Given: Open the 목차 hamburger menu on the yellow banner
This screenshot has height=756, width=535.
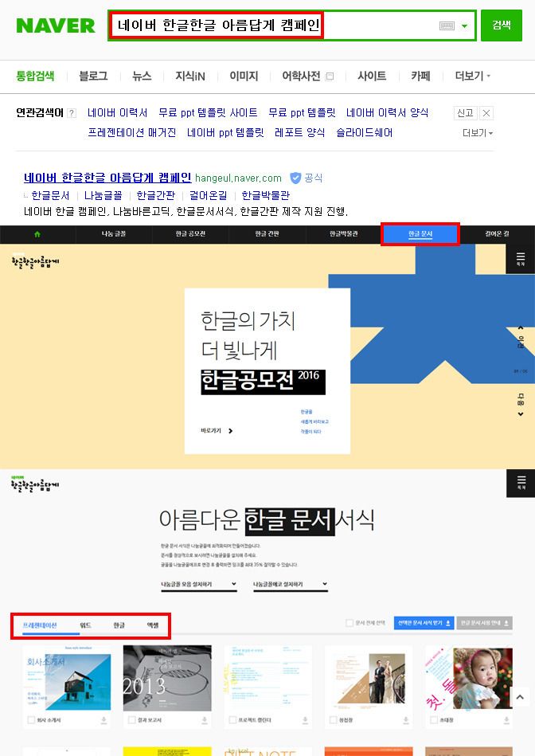Looking at the screenshot, I should click(521, 259).
